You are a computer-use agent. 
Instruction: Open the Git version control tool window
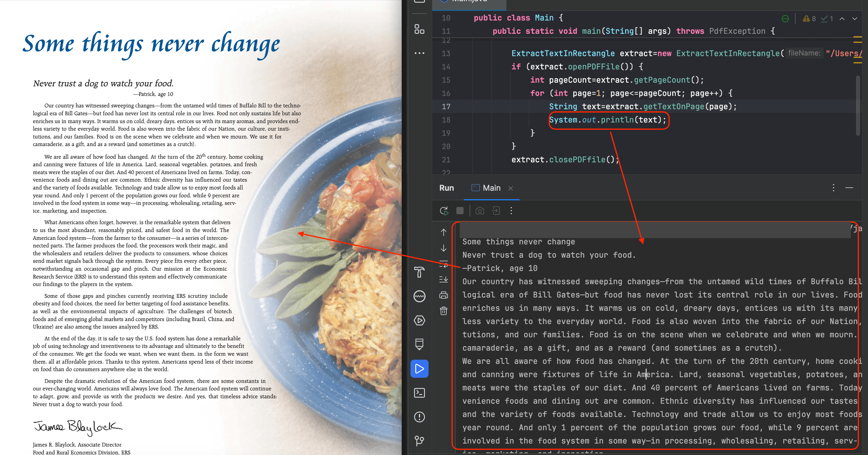pos(419,441)
